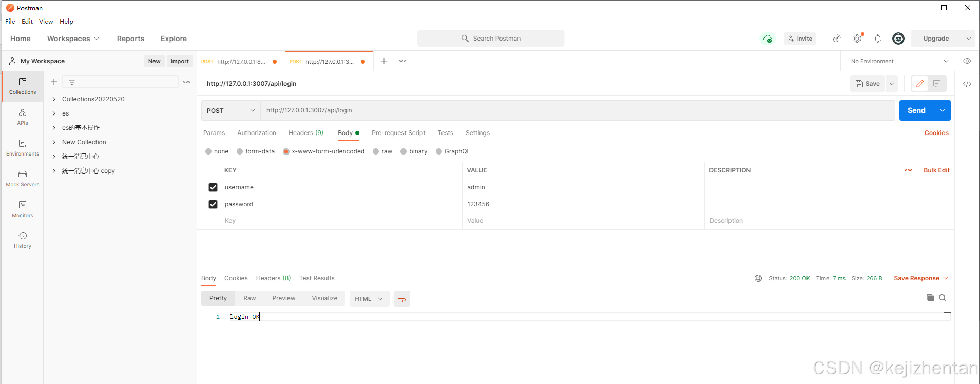The height and width of the screenshot is (384, 980).
Task: Click the Invite button
Action: click(x=800, y=39)
